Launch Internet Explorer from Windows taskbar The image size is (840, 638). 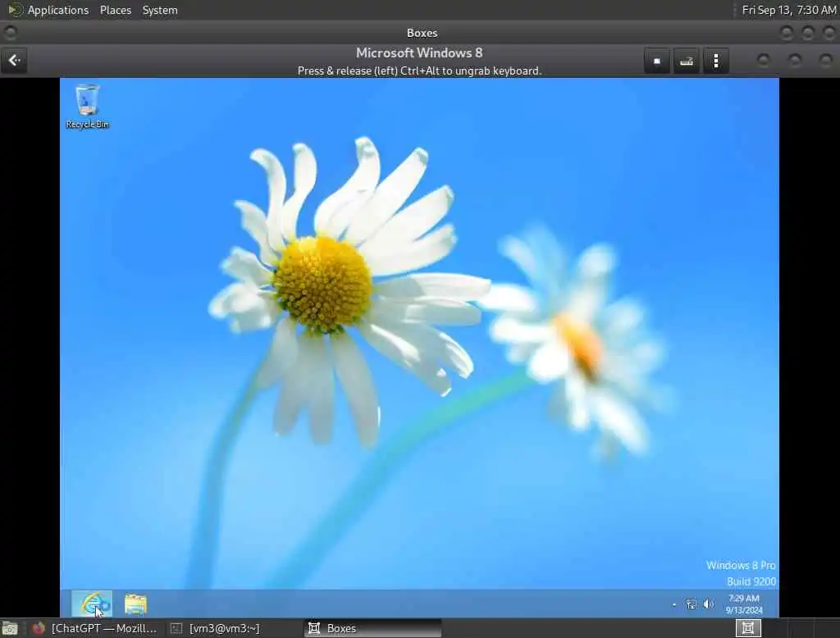pos(92,604)
